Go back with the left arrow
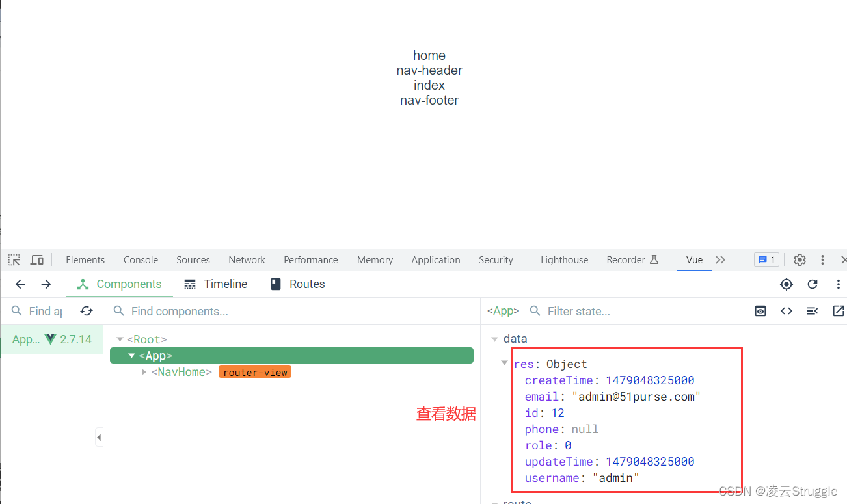The height and width of the screenshot is (504, 847). coord(20,284)
